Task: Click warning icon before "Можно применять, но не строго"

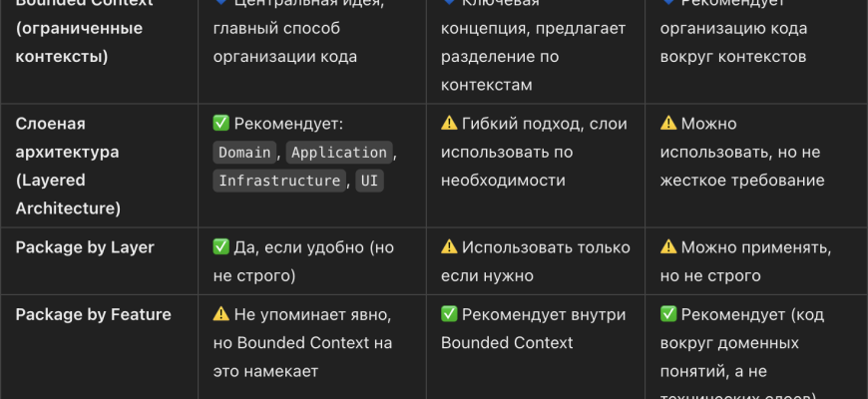Action: pos(668,247)
